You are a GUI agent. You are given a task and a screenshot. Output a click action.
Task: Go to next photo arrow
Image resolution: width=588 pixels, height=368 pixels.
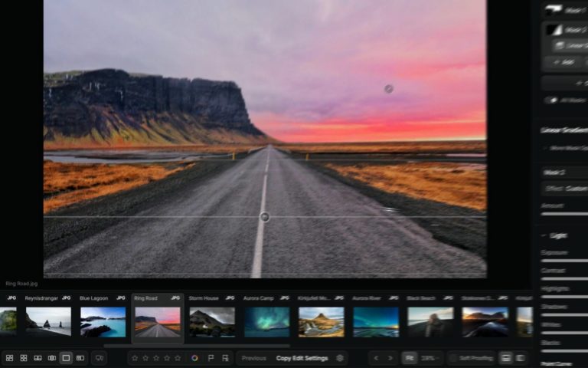pyautogui.click(x=390, y=358)
